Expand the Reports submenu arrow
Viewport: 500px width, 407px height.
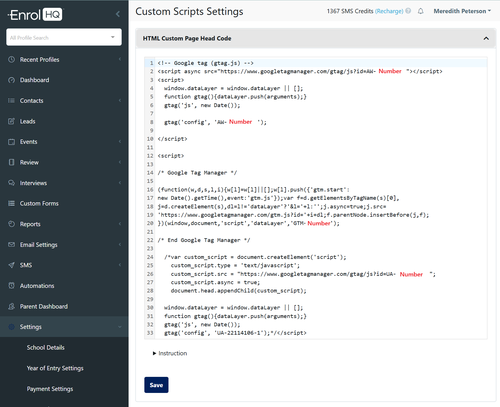coord(120,224)
